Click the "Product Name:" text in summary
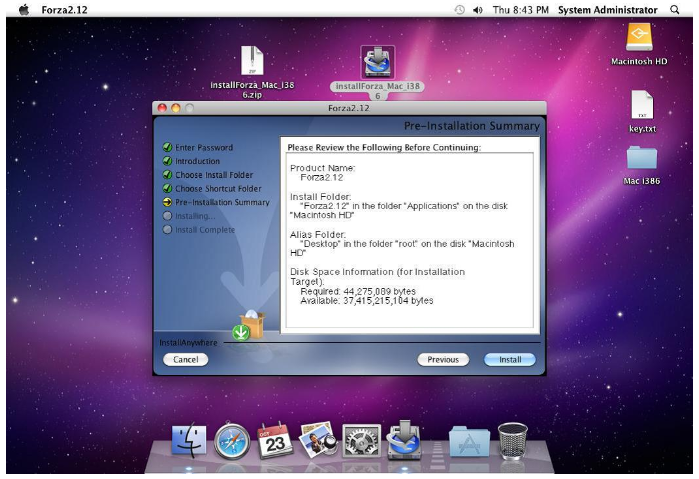 tap(323, 168)
